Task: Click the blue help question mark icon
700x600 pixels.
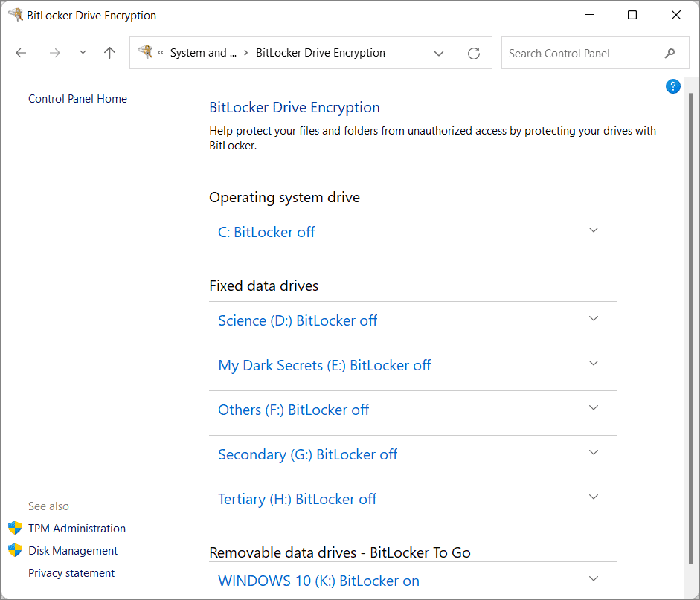Action: click(672, 86)
